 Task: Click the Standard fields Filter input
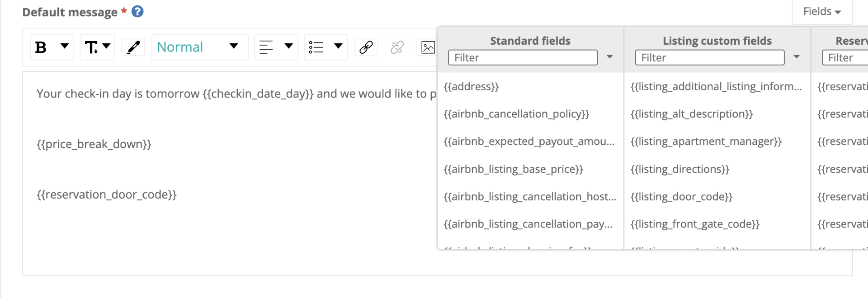pyautogui.click(x=523, y=58)
